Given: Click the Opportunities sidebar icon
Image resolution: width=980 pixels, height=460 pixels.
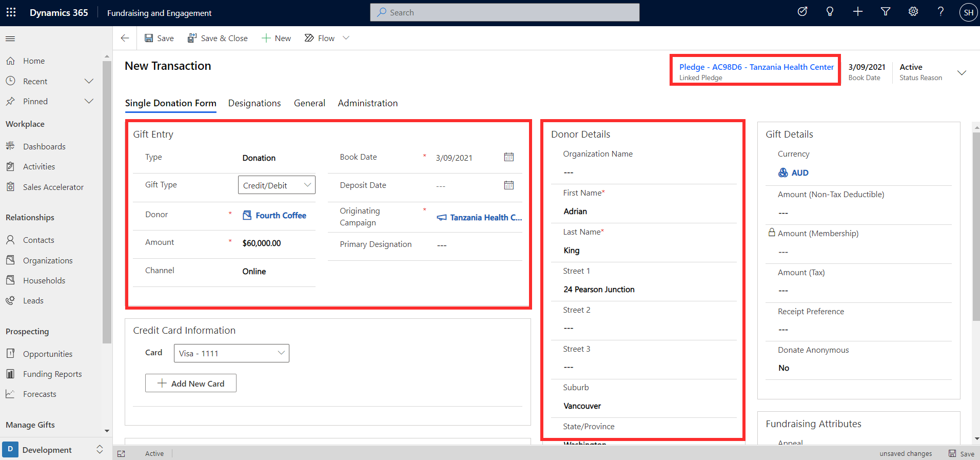Looking at the screenshot, I should tap(10, 354).
